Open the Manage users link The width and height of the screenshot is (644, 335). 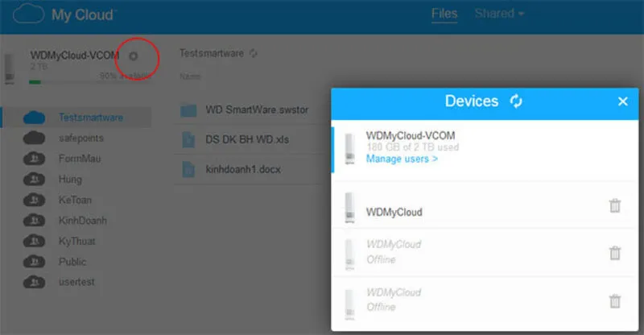coord(402,159)
